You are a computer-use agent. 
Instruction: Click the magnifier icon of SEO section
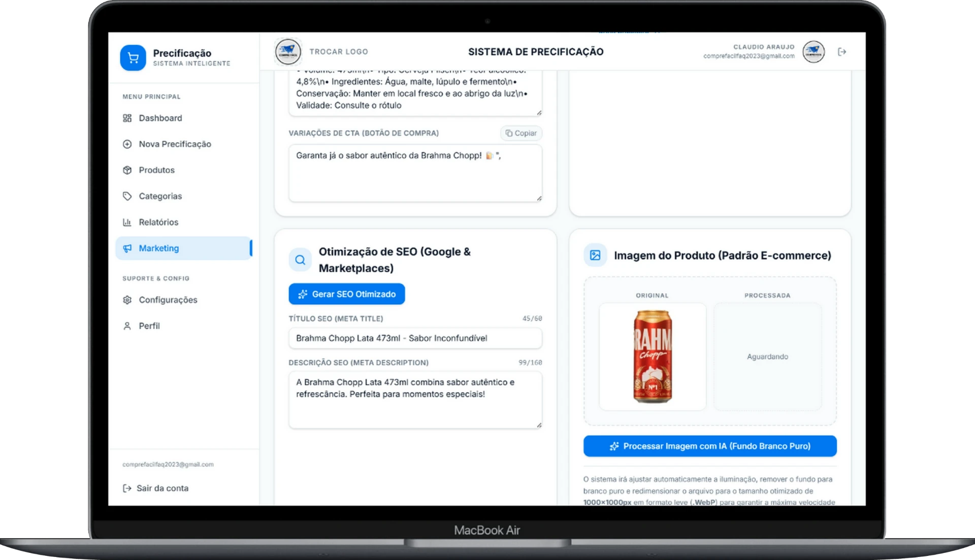(300, 260)
